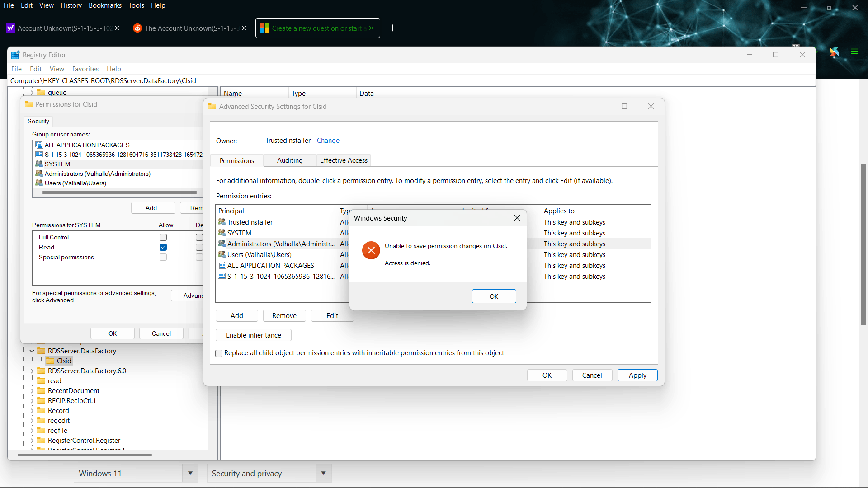Open a new browser tab with plus icon
The image size is (868, 488).
(x=392, y=28)
